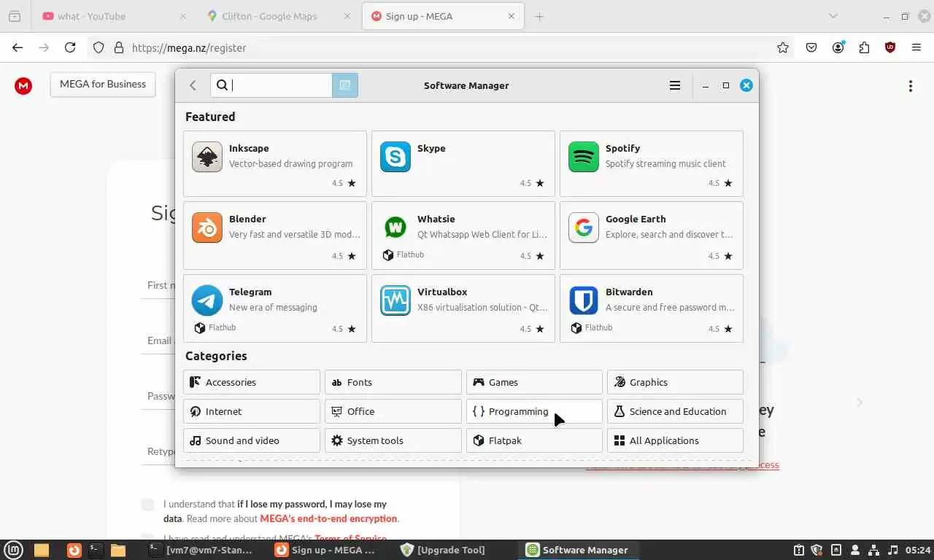
Task: Open the Google Earth app icon
Action: (584, 227)
